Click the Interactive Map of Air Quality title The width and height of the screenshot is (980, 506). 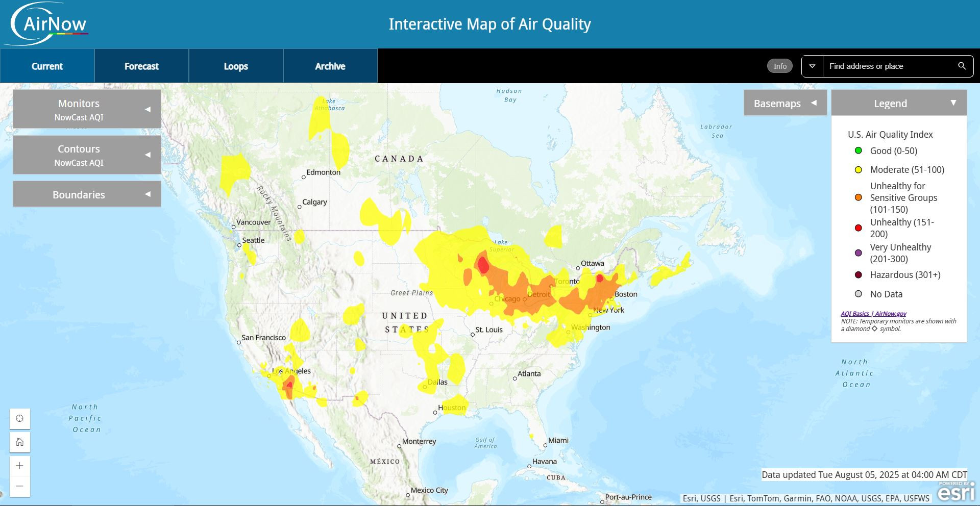click(490, 24)
